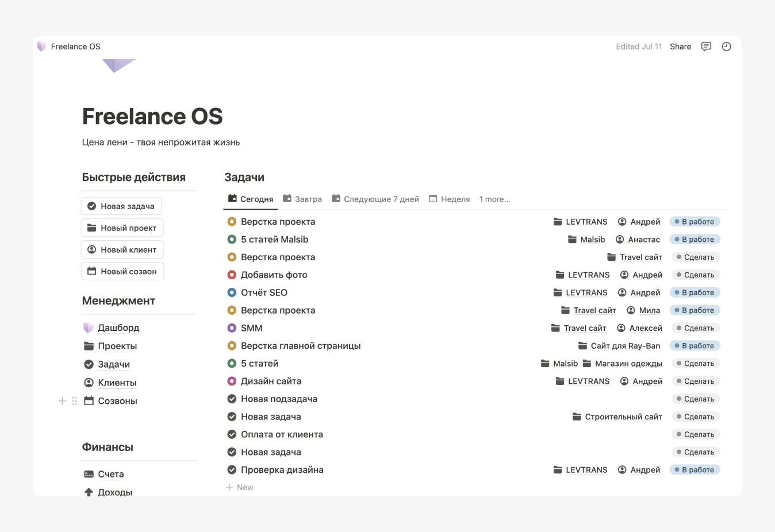Open the Дашборд link
The image size is (775, 532).
[x=118, y=327]
